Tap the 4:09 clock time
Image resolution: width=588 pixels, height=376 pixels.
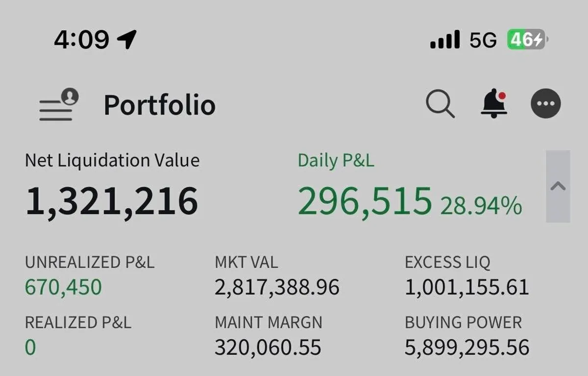tap(81, 39)
